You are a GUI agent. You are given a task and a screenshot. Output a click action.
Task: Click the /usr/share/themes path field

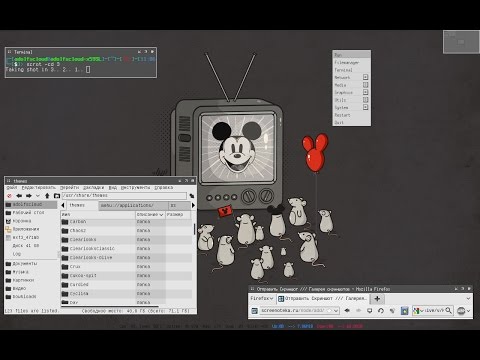click(x=124, y=196)
